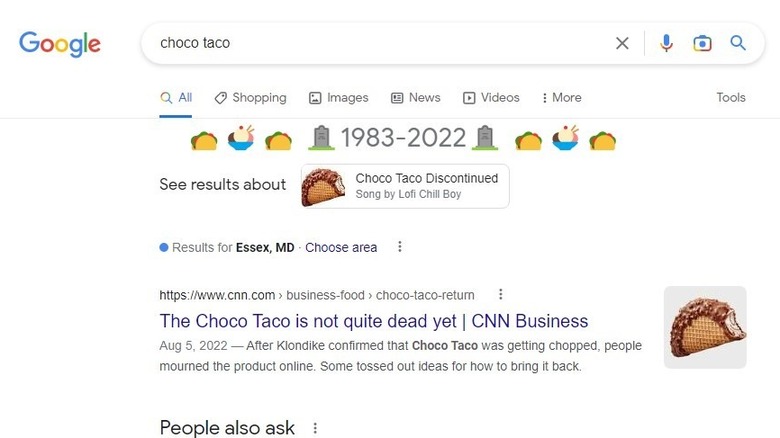Open the three-dot menu next to People also ask
This screenshot has height=438, width=780.
(315, 428)
